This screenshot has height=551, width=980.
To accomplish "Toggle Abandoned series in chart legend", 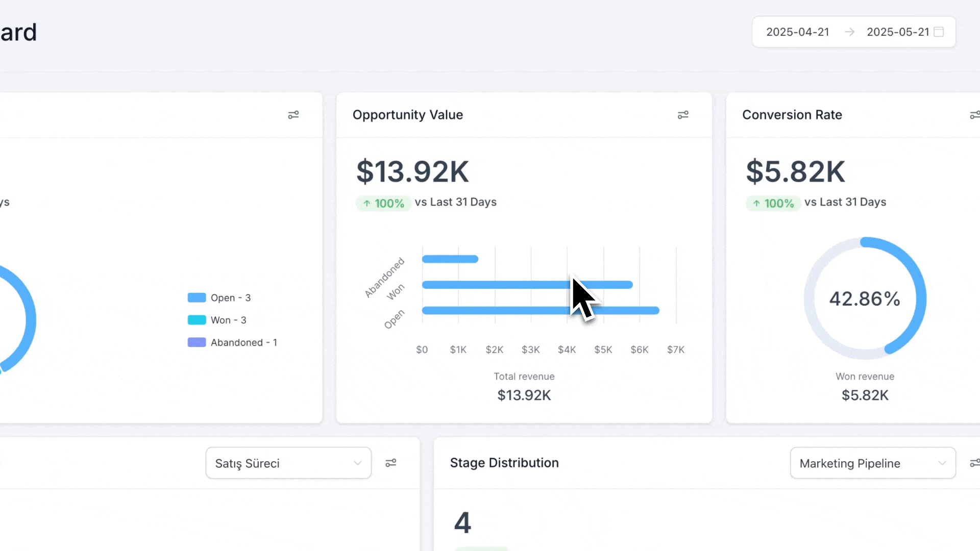I will 243,343.
